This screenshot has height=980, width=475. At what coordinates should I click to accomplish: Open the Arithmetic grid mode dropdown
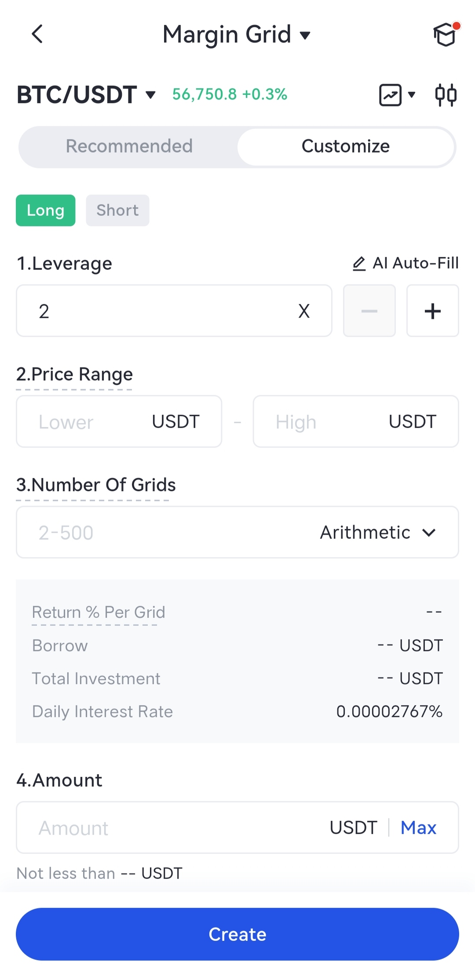click(378, 533)
